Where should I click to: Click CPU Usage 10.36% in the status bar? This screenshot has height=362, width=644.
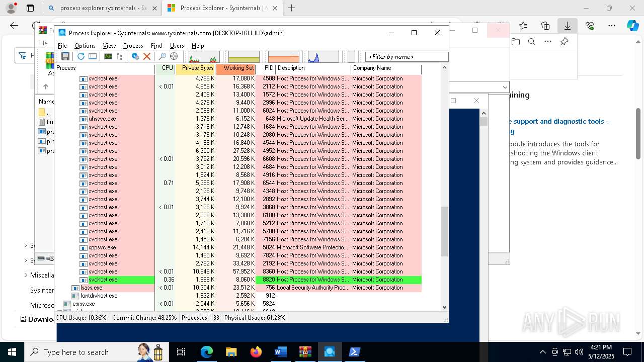pos(81,318)
